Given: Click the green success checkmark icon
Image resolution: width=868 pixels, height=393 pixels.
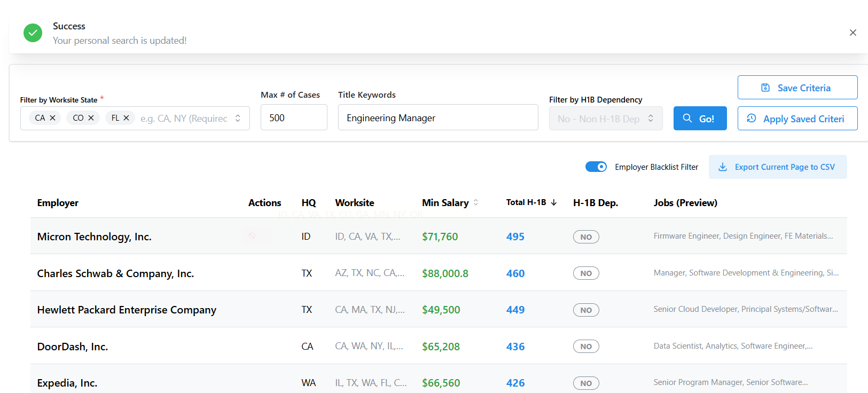Looking at the screenshot, I should pyautogui.click(x=33, y=33).
